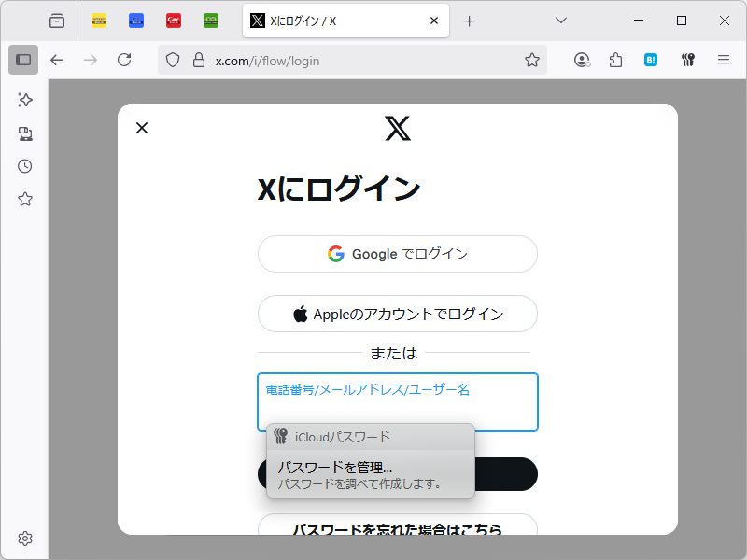Screen dimensions: 747x560
Task: Bookmark this page with the address bar star
Action: pyautogui.click(x=531, y=60)
